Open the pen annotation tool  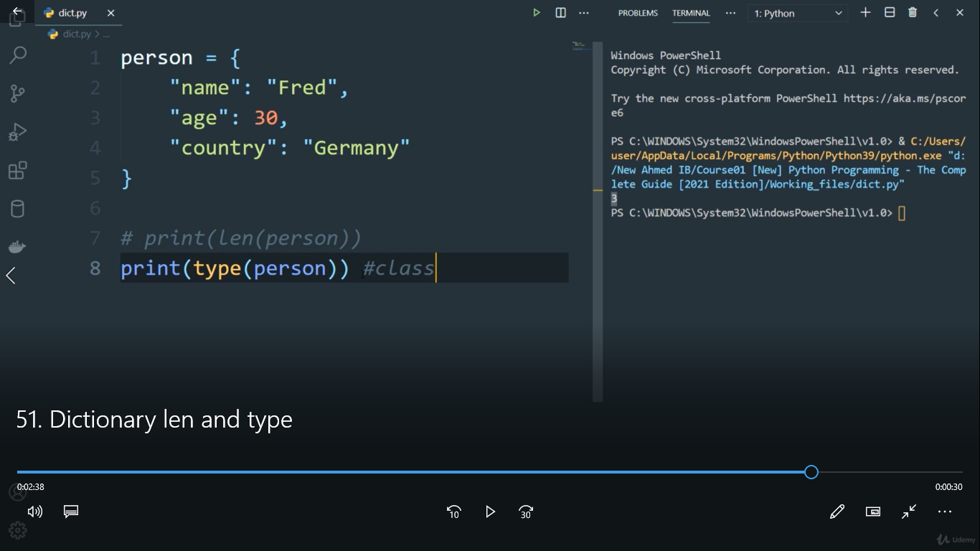[837, 512]
